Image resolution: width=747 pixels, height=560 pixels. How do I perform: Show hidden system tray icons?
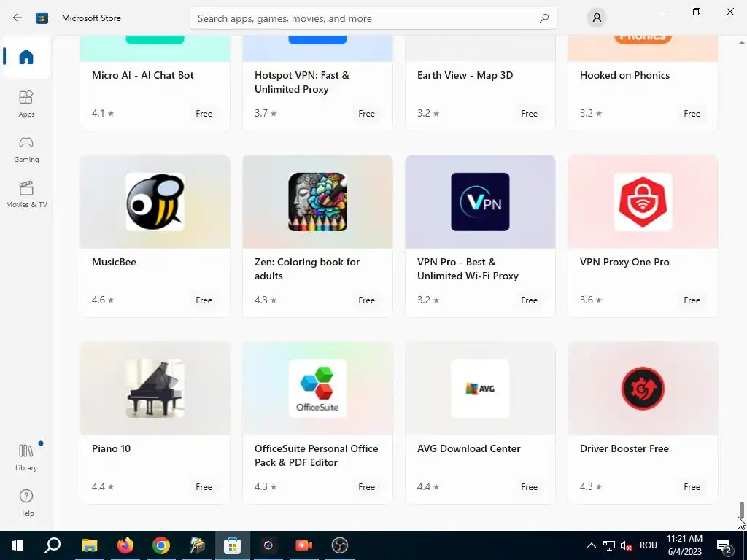[591, 545]
